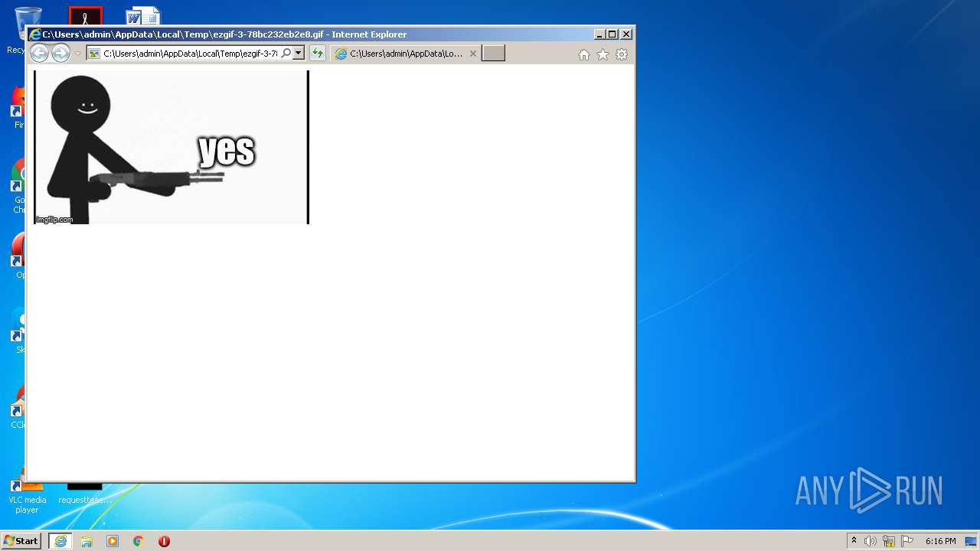
Task: Click Internet Explorer taskbar button
Action: pos(60,541)
